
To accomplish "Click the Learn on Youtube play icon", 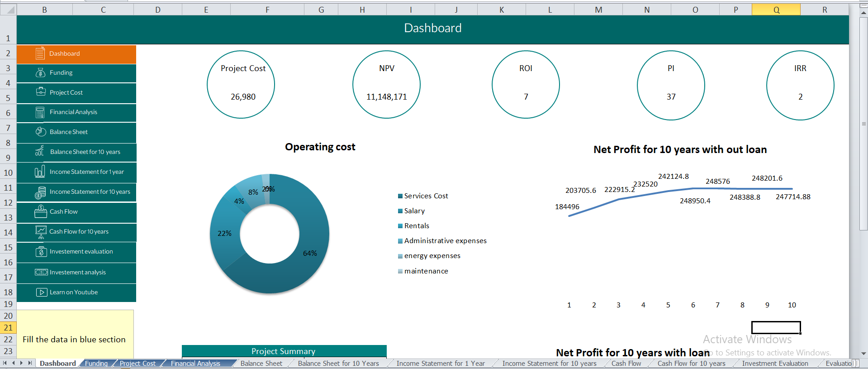I will click(x=41, y=292).
